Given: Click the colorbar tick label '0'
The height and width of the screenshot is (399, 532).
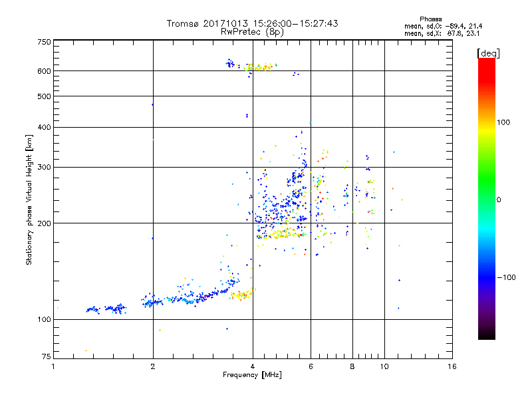Looking at the screenshot, I should (x=499, y=200).
